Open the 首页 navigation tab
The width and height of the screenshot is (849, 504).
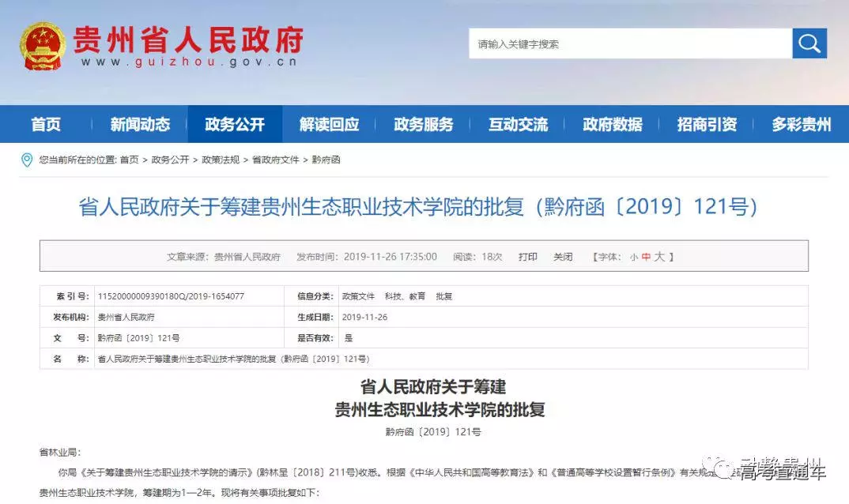pyautogui.click(x=46, y=125)
